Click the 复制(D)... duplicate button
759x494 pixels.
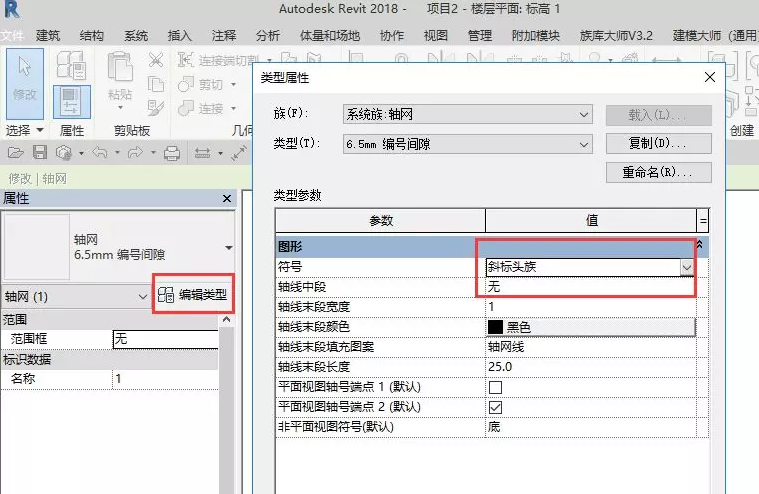click(658, 144)
